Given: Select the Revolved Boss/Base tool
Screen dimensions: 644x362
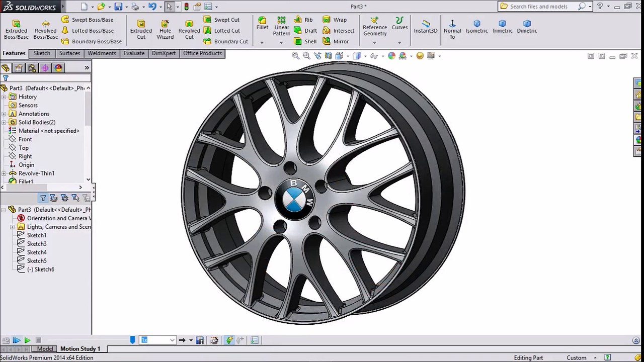Looking at the screenshot, I should click(45, 30).
